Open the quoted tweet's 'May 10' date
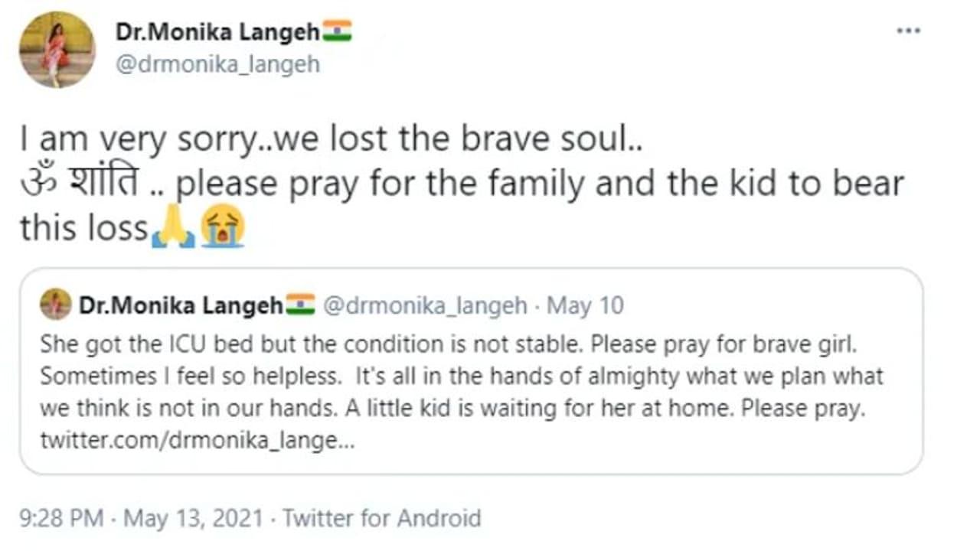The image size is (980, 551). pos(586,306)
